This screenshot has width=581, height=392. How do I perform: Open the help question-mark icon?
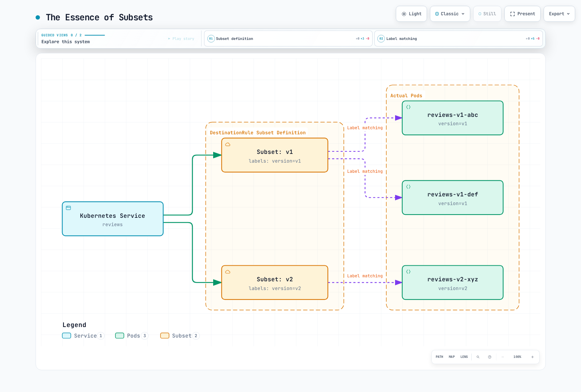click(x=489, y=357)
